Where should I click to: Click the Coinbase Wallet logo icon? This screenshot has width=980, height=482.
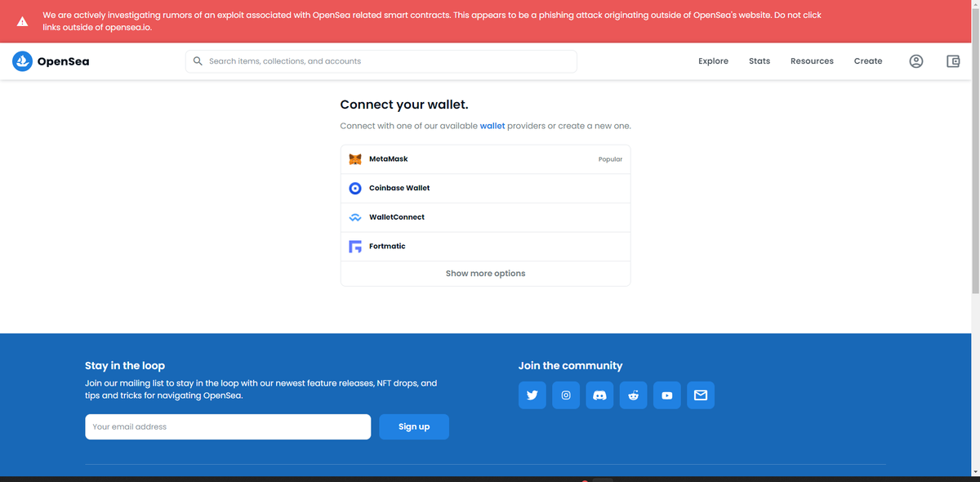[355, 188]
